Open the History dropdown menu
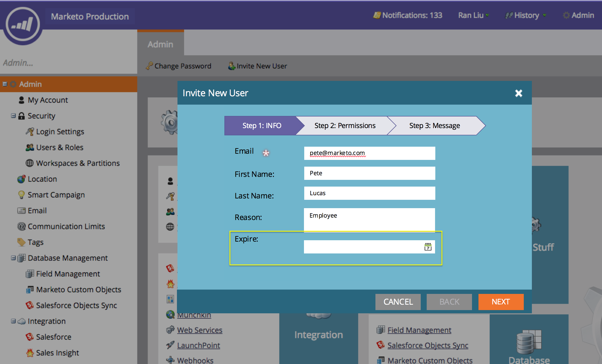602x364 pixels. 526,15
